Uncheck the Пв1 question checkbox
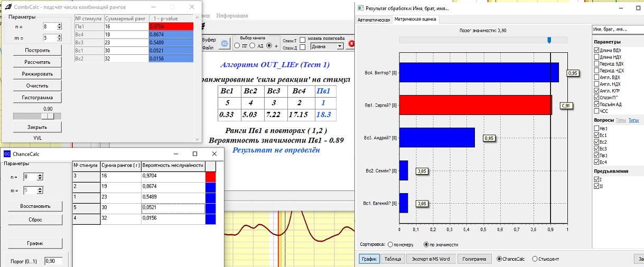The height and width of the screenshot is (267, 644). [x=597, y=156]
